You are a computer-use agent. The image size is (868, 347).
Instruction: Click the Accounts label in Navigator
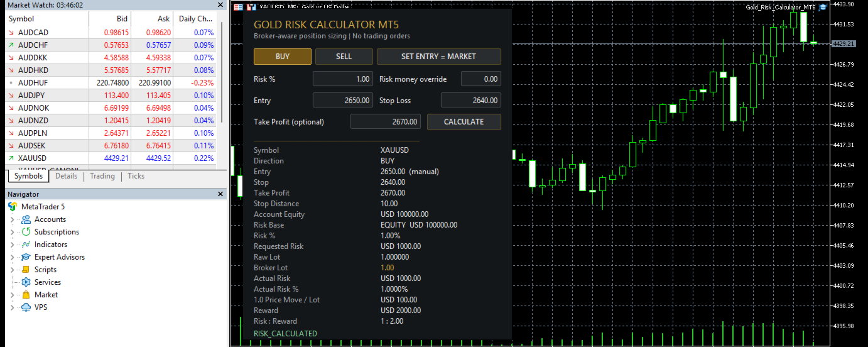click(50, 219)
